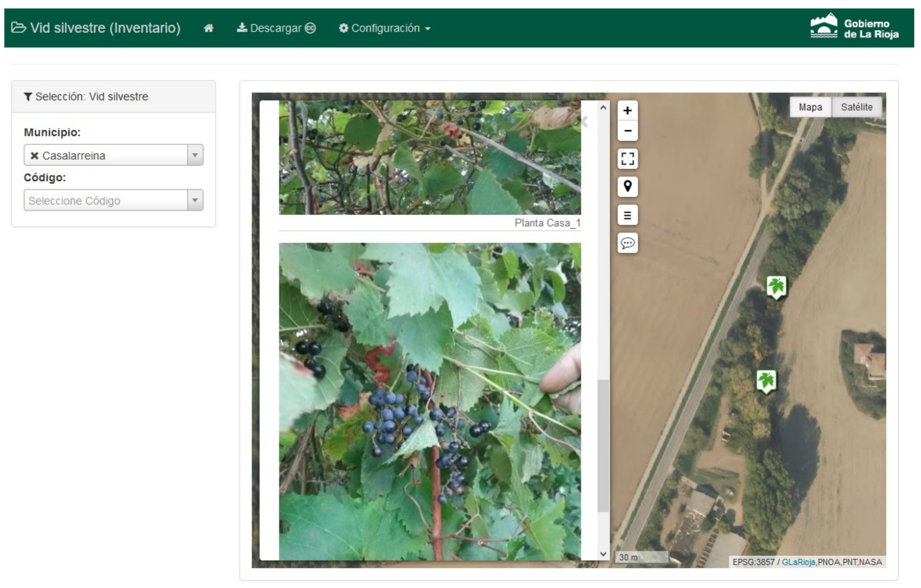Click the upper vine leaf map marker
921x588 pixels.
tap(776, 286)
